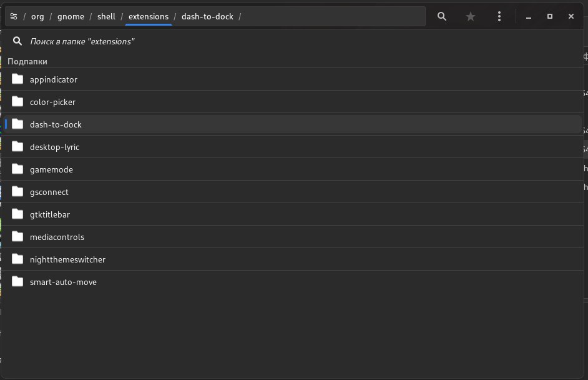Open the color-picker folder

(x=293, y=102)
